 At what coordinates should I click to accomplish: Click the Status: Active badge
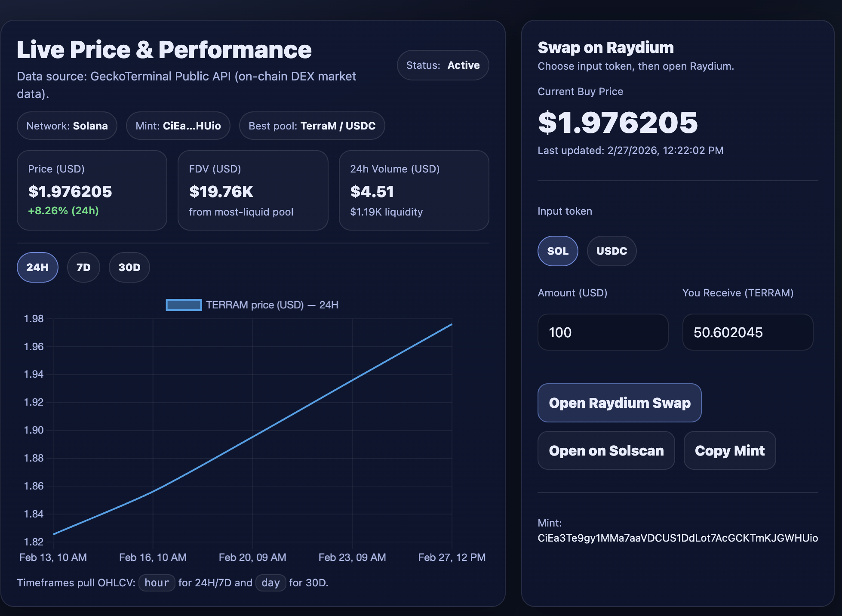[x=443, y=65]
